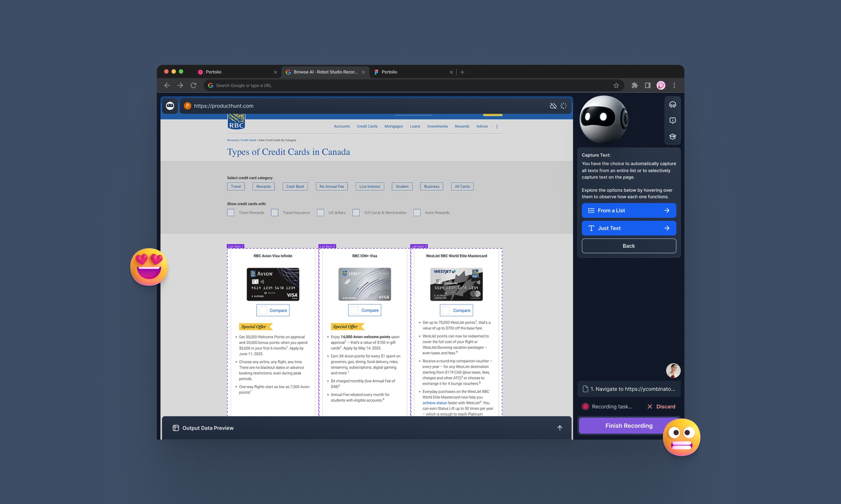Open the feedback message icon
The width and height of the screenshot is (841, 504).
tap(672, 121)
